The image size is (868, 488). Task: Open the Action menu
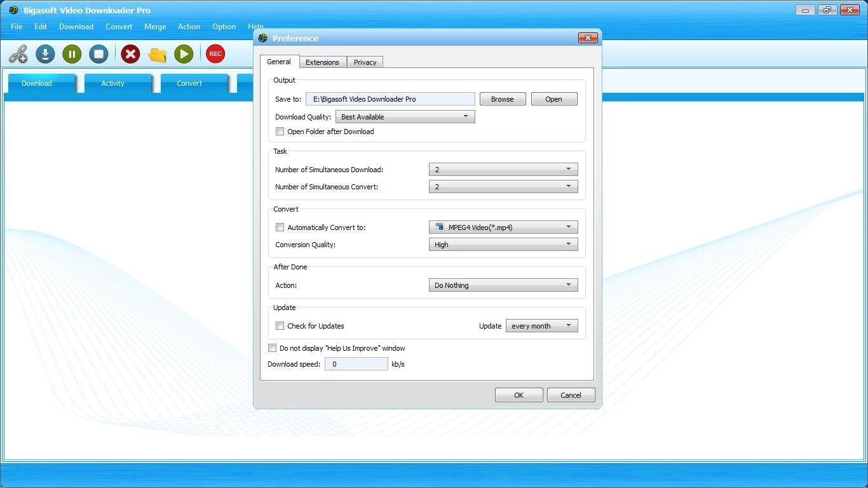pyautogui.click(x=189, y=27)
